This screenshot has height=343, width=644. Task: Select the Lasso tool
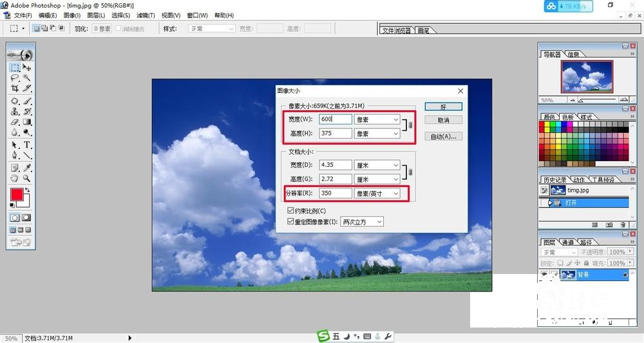(x=15, y=77)
